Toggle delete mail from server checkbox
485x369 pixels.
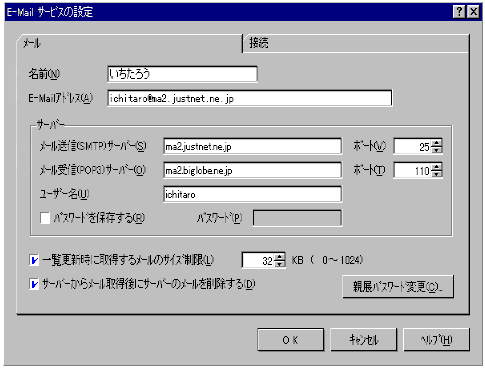point(34,284)
